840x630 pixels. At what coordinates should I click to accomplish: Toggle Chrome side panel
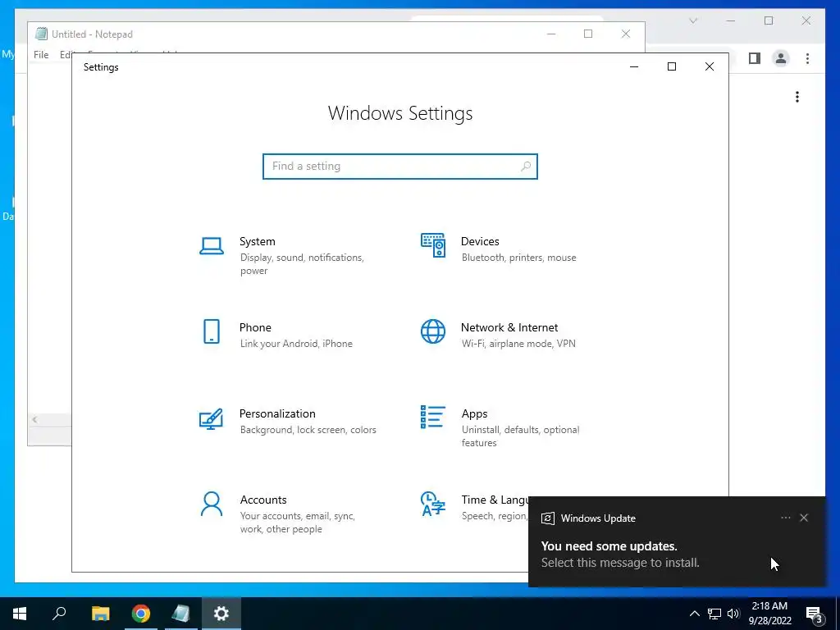(x=755, y=58)
